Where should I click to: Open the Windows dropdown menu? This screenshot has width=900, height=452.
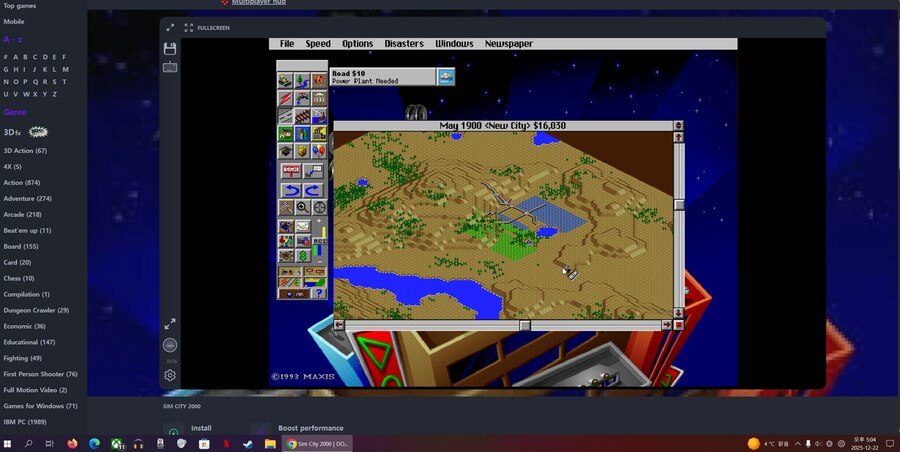click(x=454, y=44)
